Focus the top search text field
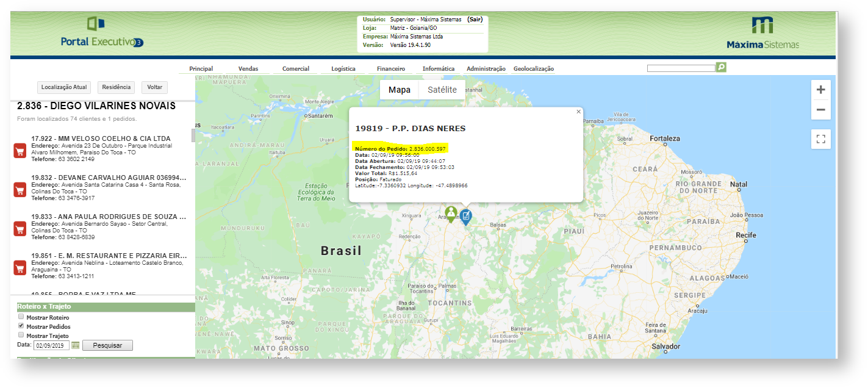This screenshot has width=868, height=388. [681, 68]
